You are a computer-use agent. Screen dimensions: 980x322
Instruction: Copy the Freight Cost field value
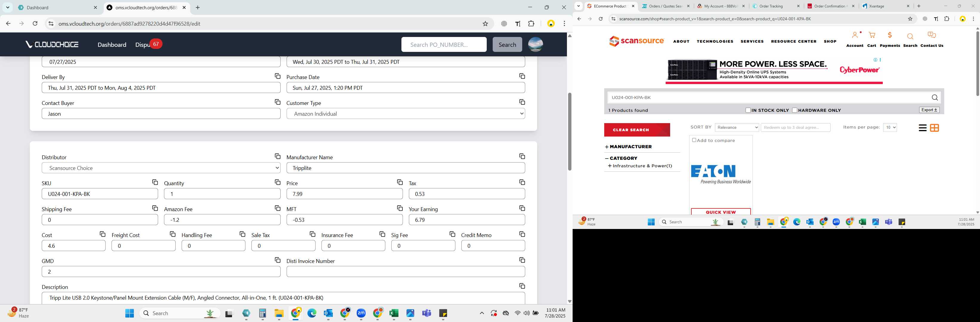[x=172, y=234]
